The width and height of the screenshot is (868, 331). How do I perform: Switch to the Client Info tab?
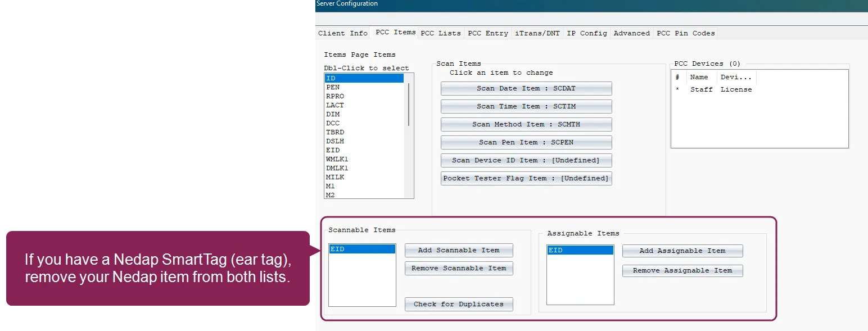(x=343, y=33)
